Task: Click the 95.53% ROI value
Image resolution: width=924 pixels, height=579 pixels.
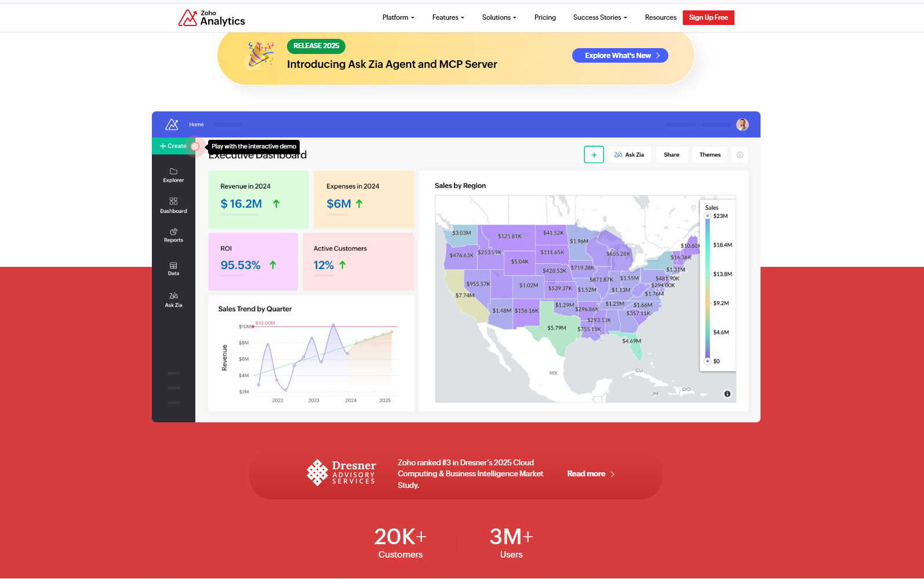Action: 241,265
